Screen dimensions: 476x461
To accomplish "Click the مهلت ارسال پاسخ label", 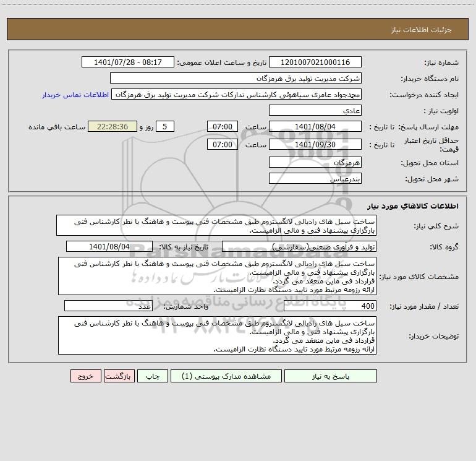I will click(428, 127).
